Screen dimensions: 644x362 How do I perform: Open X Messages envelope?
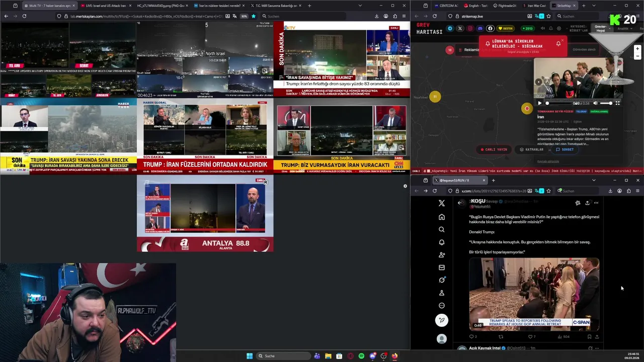click(442, 267)
